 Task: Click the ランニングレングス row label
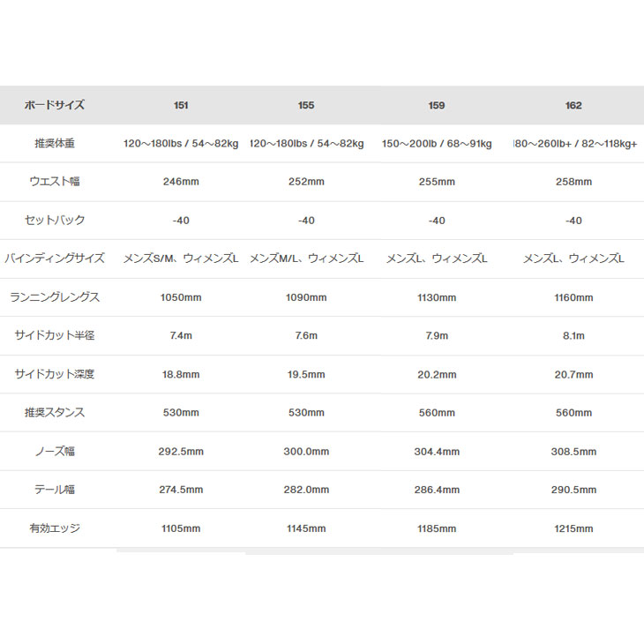point(55,297)
